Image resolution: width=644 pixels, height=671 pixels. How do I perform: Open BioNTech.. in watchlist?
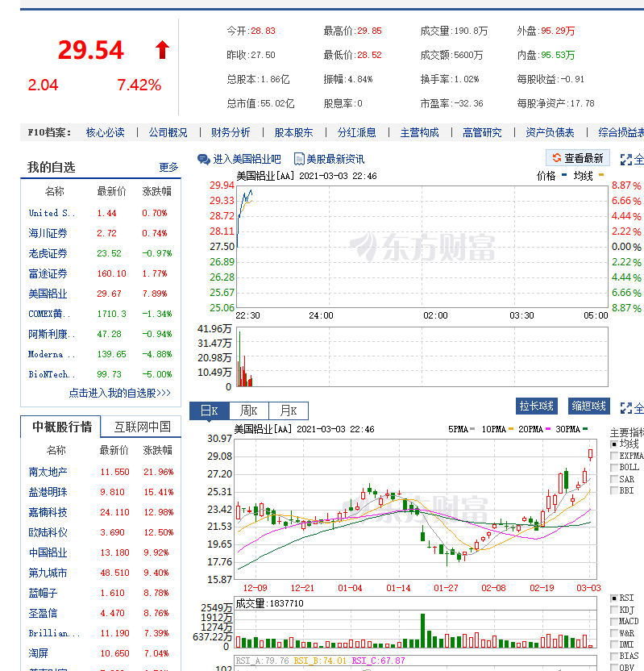pos(52,374)
